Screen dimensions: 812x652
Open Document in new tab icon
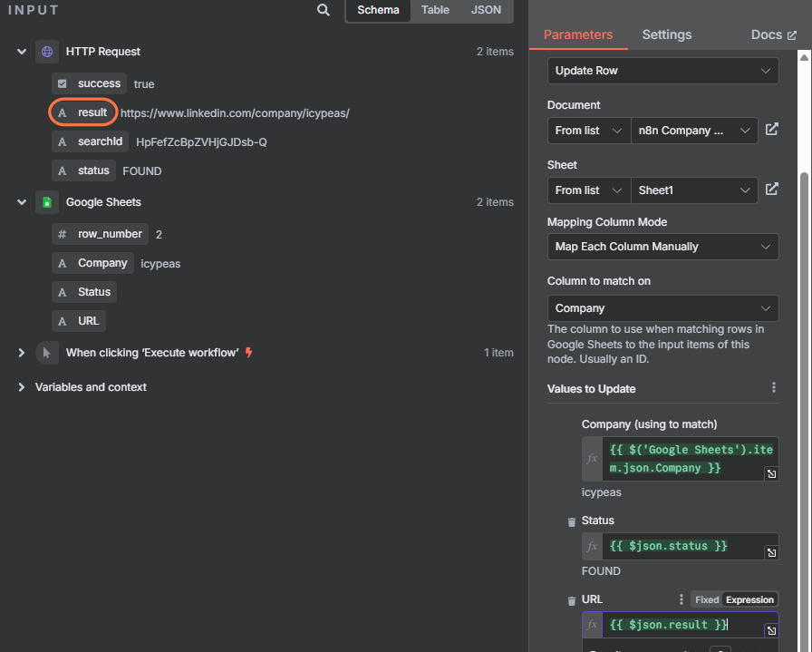pyautogui.click(x=771, y=130)
